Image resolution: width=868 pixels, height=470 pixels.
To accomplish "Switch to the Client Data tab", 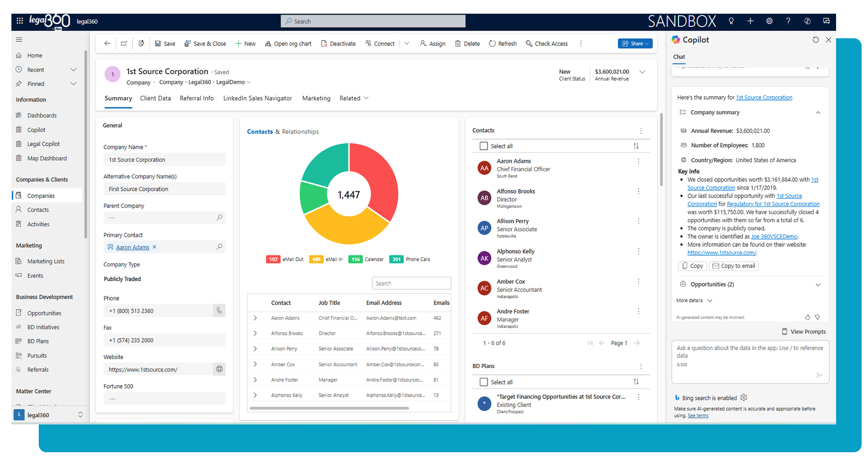I will [155, 98].
